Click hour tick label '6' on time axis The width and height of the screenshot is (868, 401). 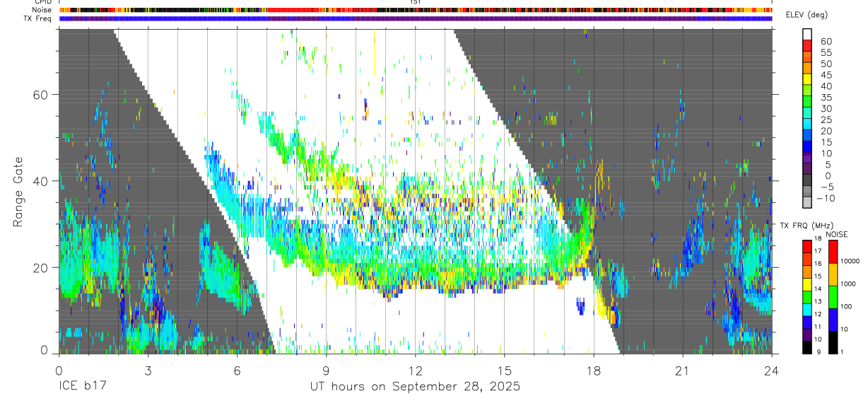(237, 371)
